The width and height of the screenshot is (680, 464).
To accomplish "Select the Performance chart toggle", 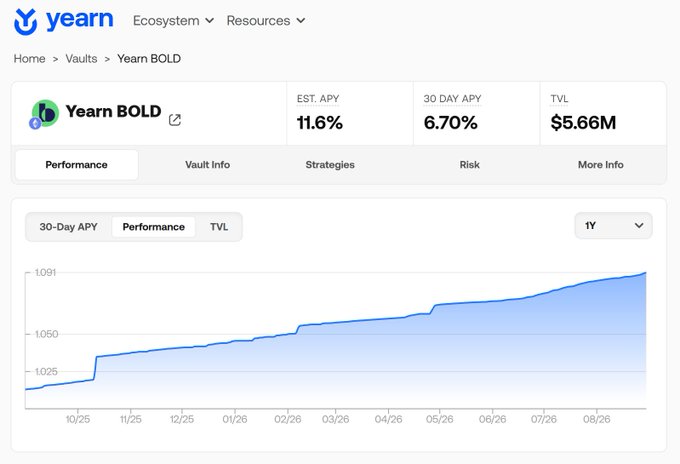I will (154, 227).
